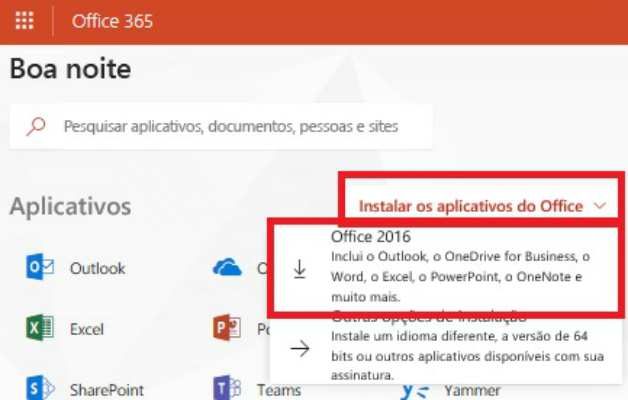Launch the PowerPoint app icon
This screenshot has width=628, height=400.
coord(227,328)
